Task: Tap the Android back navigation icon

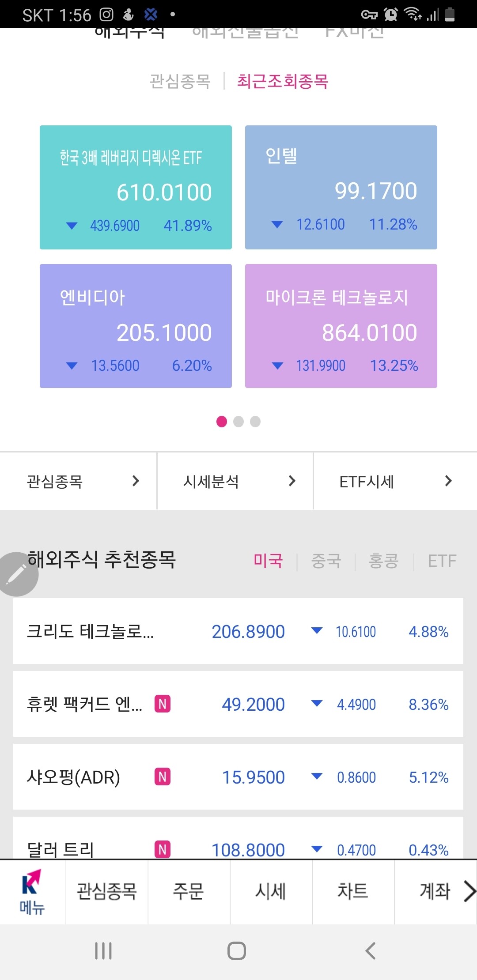Action: (x=370, y=950)
